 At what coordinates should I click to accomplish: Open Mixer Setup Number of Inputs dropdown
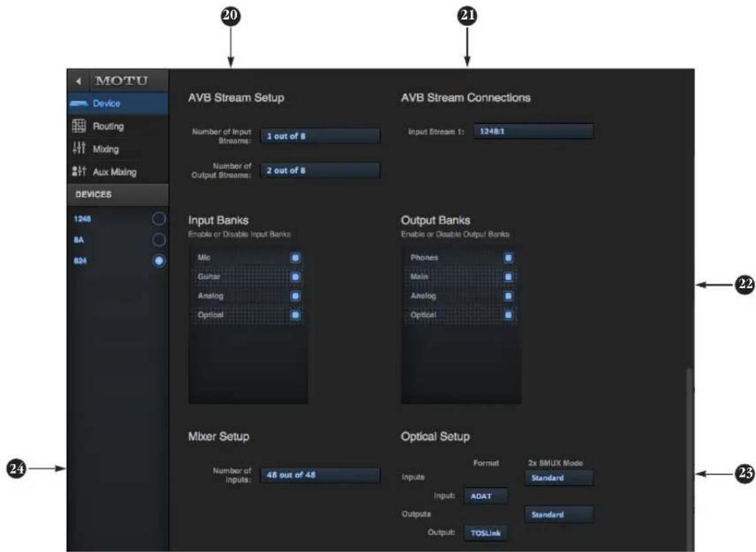(320, 475)
